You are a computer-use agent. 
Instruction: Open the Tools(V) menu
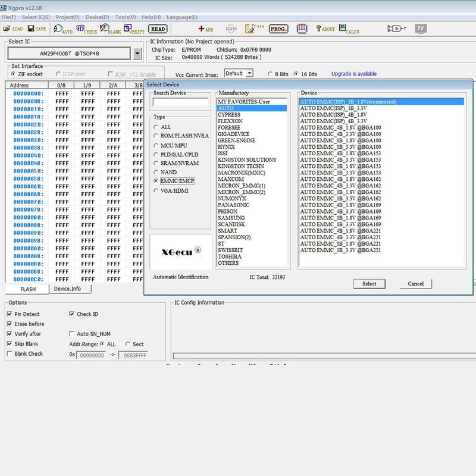tap(126, 17)
